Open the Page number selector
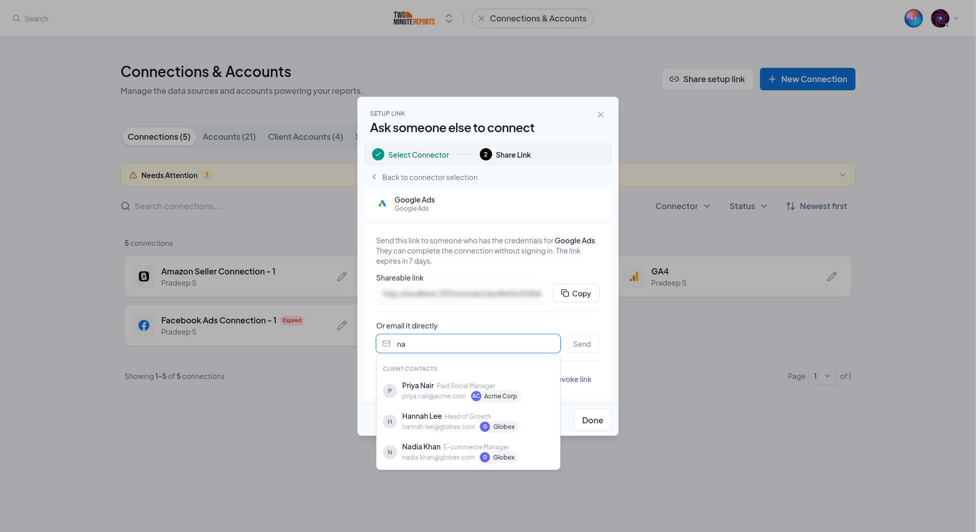This screenshot has height=532, width=980. 822,376
